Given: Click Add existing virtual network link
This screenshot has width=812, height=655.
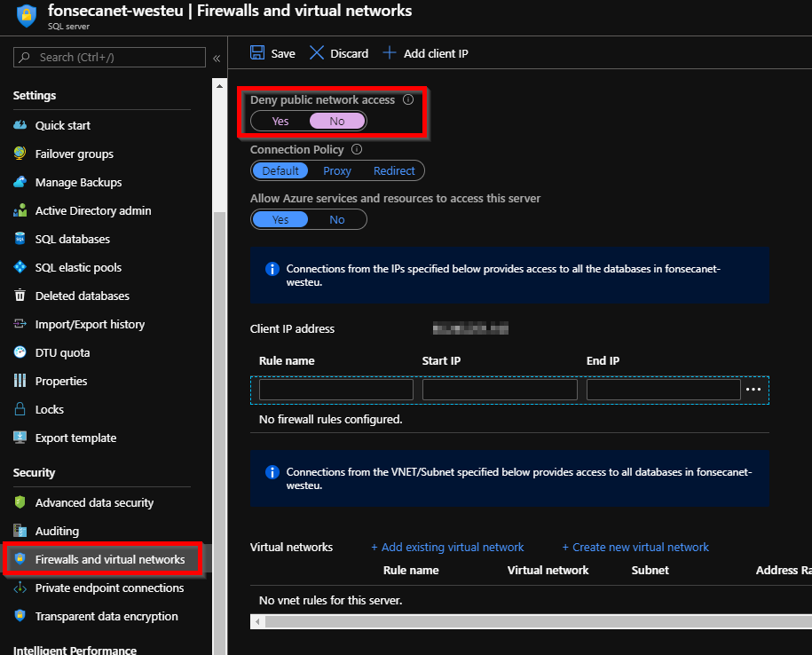Looking at the screenshot, I should [447, 548].
